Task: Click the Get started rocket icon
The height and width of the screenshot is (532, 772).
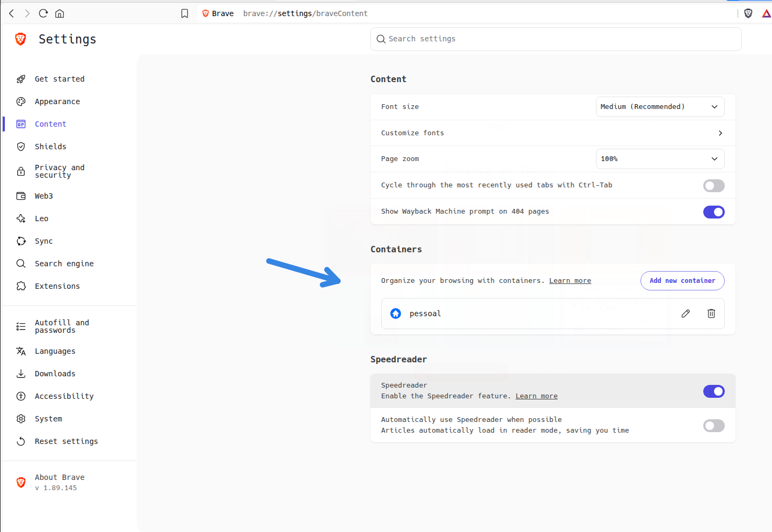Action: [21, 79]
